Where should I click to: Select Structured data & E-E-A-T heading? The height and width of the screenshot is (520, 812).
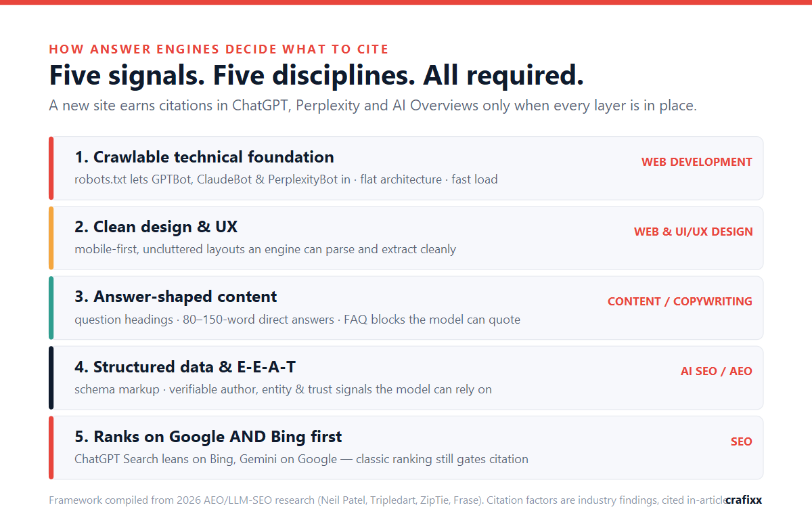point(185,367)
